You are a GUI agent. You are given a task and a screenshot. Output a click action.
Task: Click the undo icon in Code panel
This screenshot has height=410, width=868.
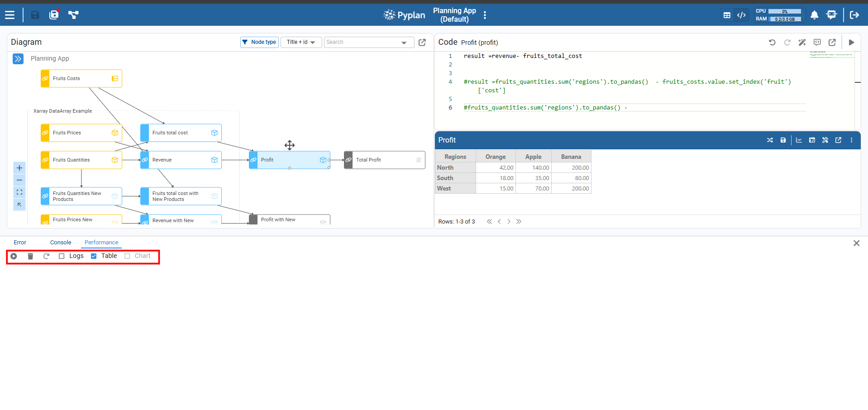772,42
